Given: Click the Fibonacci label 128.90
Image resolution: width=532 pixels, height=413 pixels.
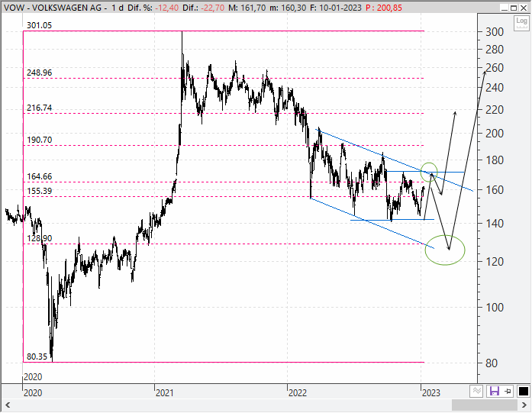Looking at the screenshot, I should [40, 239].
